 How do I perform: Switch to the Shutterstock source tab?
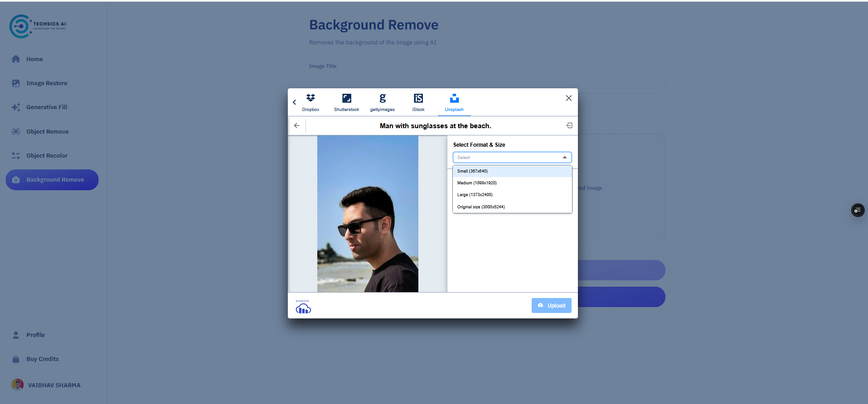346,103
